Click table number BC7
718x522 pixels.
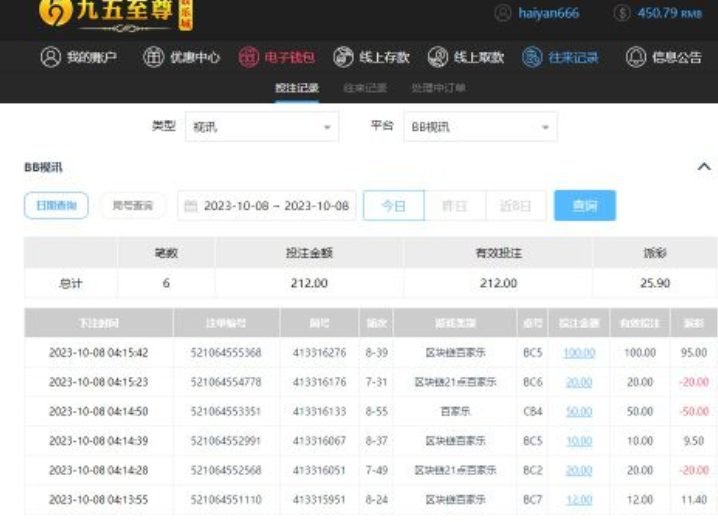tap(533, 500)
